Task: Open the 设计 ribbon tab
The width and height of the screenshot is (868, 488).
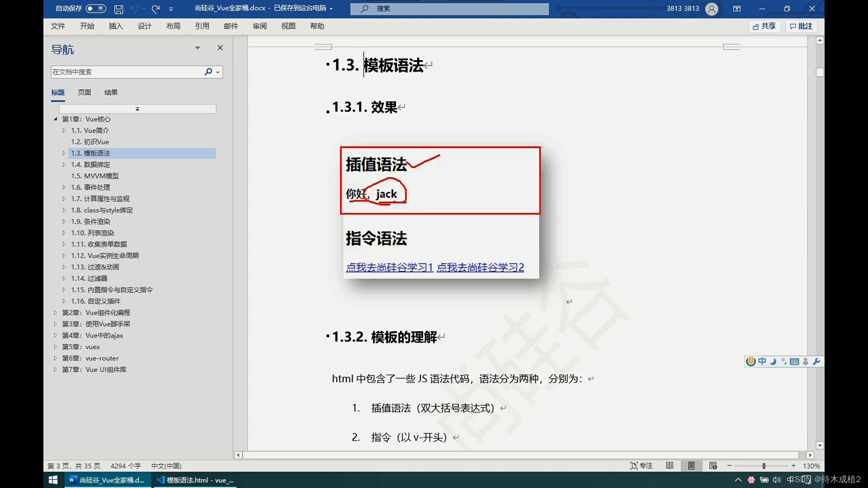Action: (145, 26)
